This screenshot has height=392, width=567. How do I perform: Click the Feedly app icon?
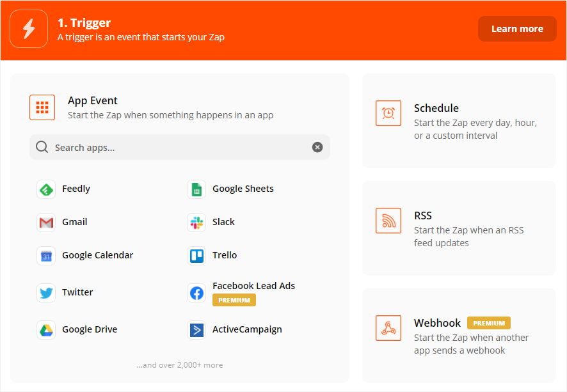coord(46,189)
